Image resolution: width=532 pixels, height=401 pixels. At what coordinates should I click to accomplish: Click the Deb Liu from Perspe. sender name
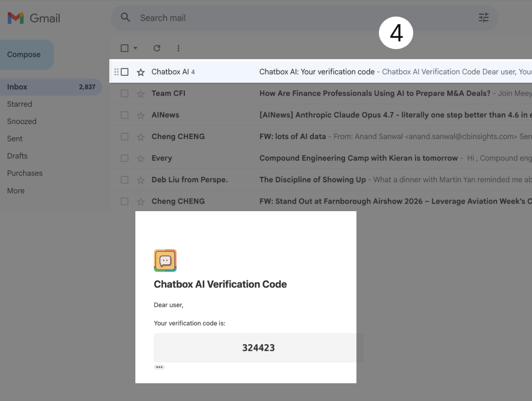click(189, 180)
